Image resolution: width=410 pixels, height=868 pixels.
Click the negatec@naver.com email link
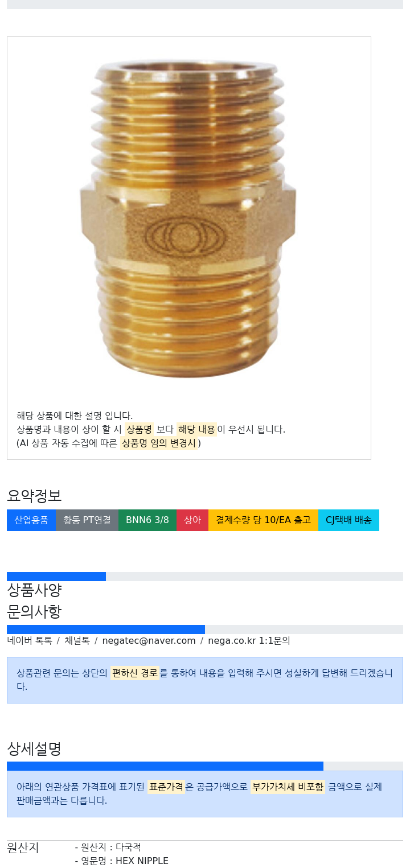click(149, 640)
